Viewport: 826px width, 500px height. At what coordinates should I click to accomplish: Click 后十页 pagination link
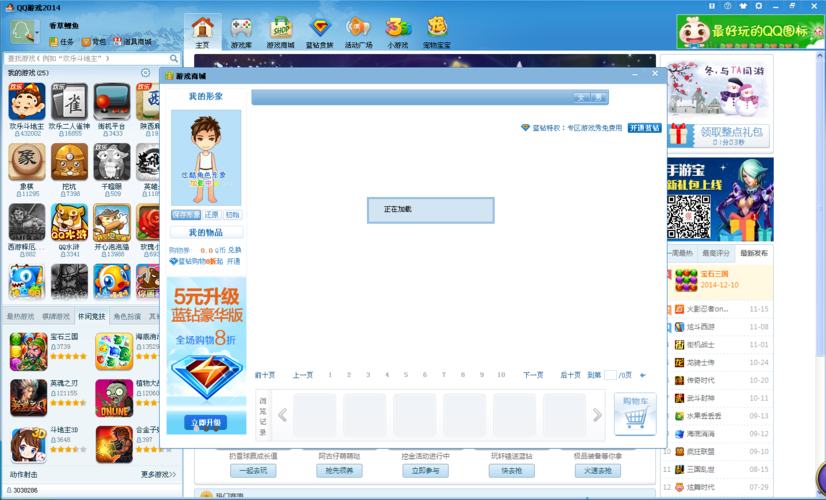point(571,375)
